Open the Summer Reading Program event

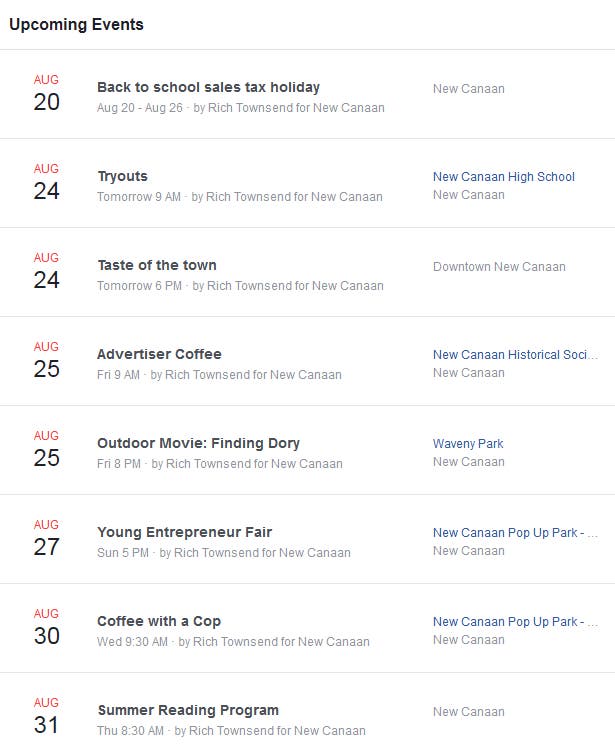click(188, 710)
